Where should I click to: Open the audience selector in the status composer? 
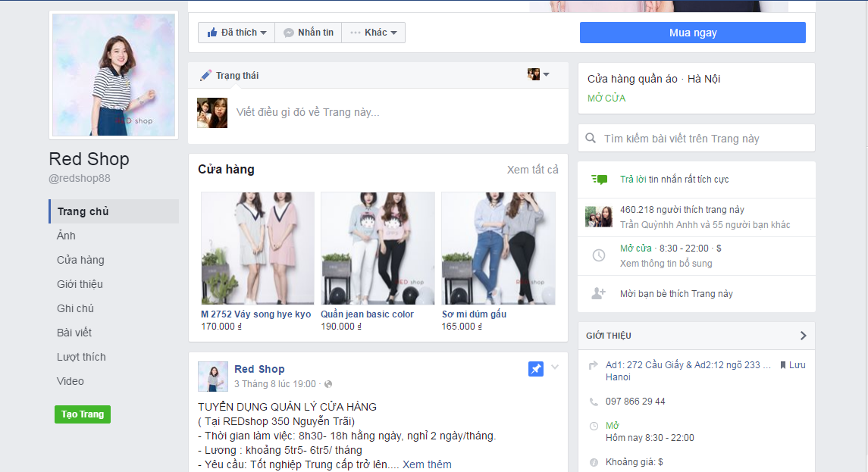coord(547,73)
